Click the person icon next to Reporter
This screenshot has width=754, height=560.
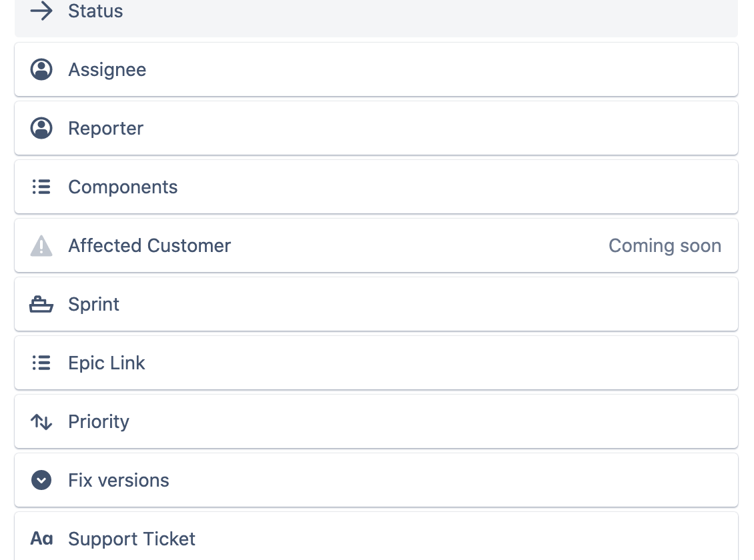(41, 129)
